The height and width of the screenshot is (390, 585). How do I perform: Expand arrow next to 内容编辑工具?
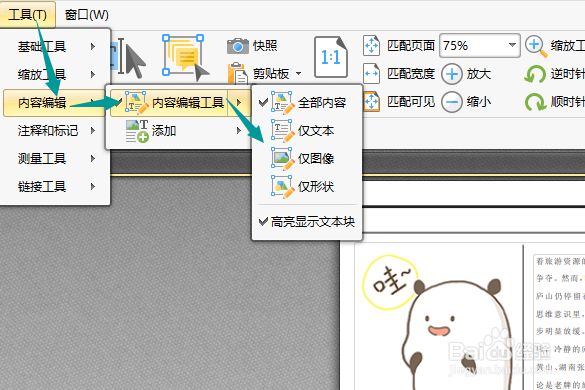[239, 103]
